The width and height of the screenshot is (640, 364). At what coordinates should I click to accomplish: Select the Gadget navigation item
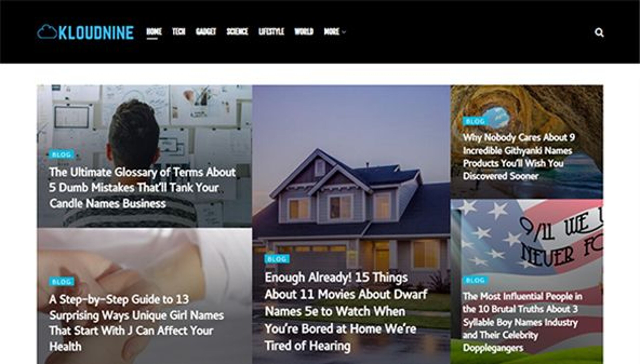point(206,31)
